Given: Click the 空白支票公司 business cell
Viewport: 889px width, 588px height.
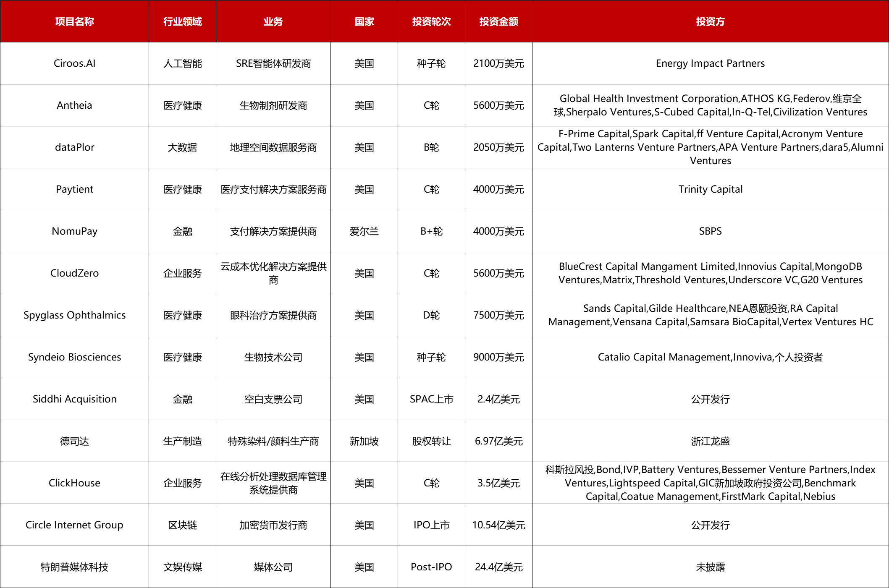Looking at the screenshot, I should click(x=273, y=399).
